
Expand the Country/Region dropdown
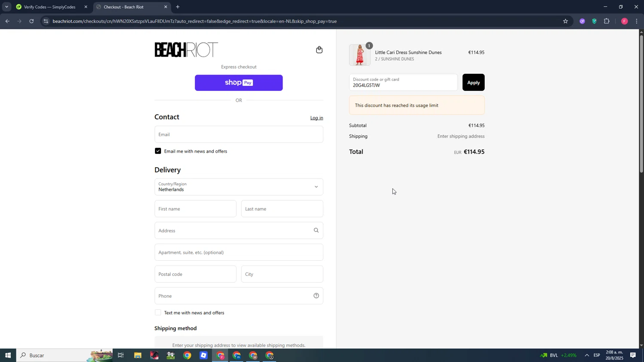coord(239,187)
